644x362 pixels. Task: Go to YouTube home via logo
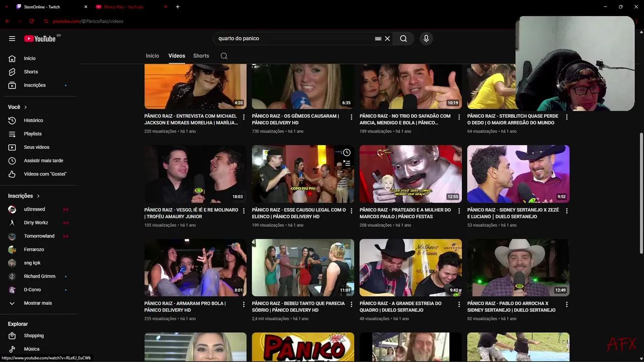click(x=40, y=39)
